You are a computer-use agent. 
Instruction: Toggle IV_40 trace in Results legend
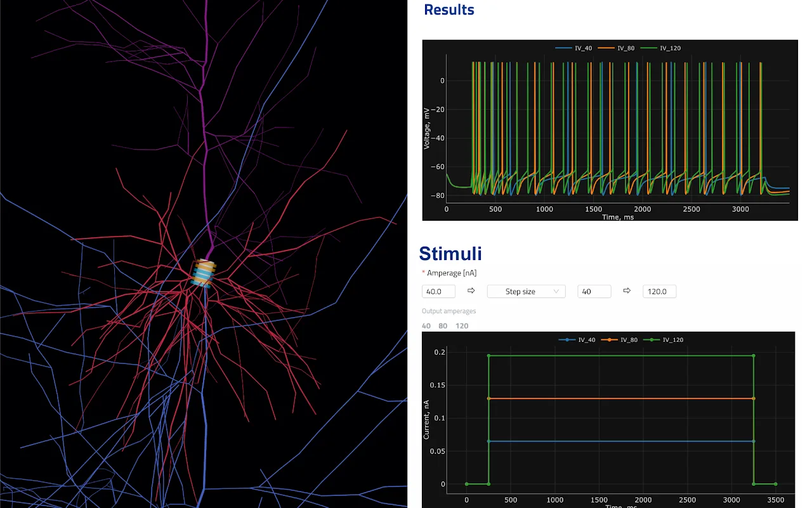point(573,48)
